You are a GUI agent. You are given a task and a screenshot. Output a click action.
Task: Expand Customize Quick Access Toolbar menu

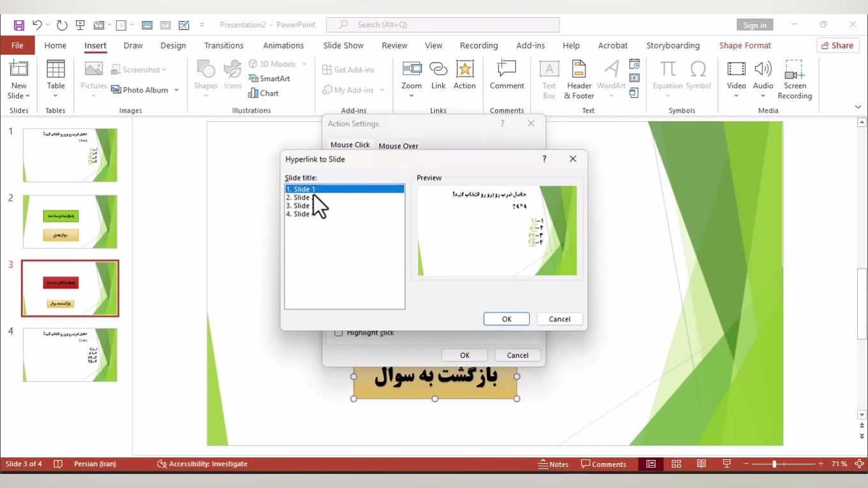[202, 25]
